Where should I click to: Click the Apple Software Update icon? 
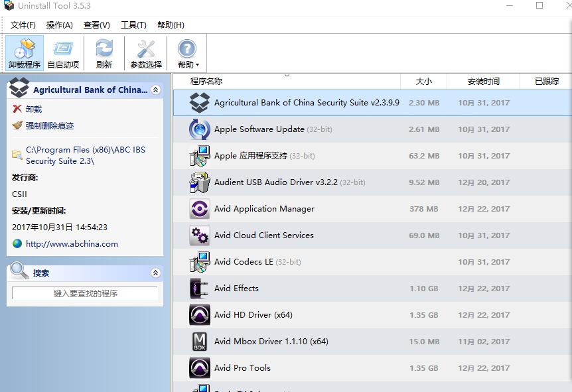coord(200,129)
